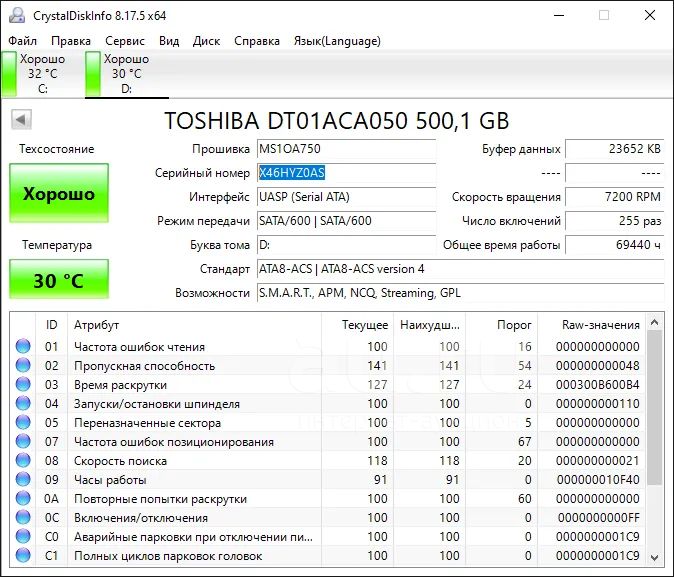The height and width of the screenshot is (577, 674).
Task: Select the Скорость поиска row
Action: point(328,460)
